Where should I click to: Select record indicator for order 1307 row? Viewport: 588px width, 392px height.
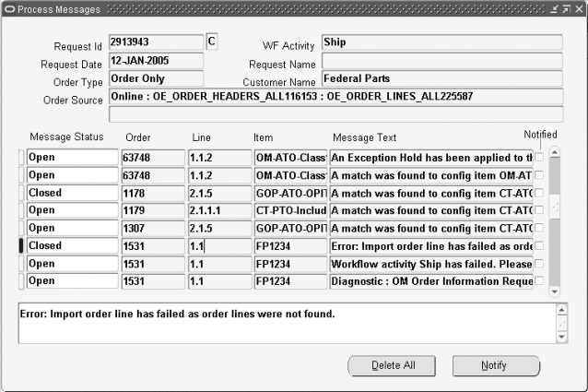click(21, 228)
